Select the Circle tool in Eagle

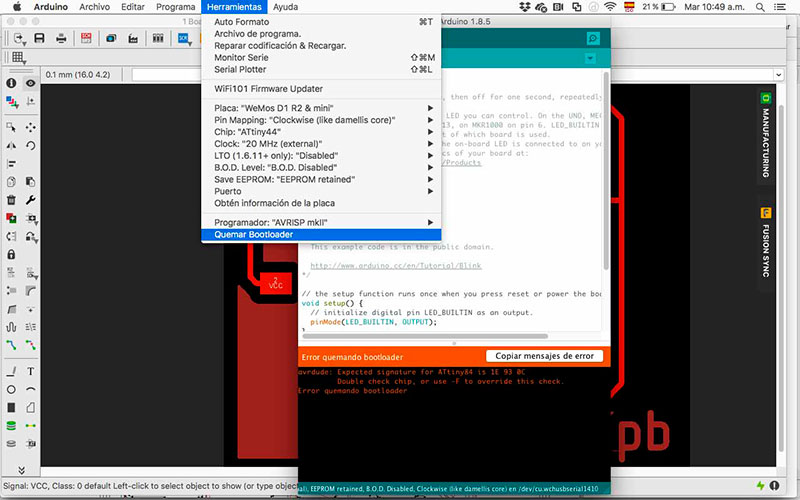tap(11, 389)
